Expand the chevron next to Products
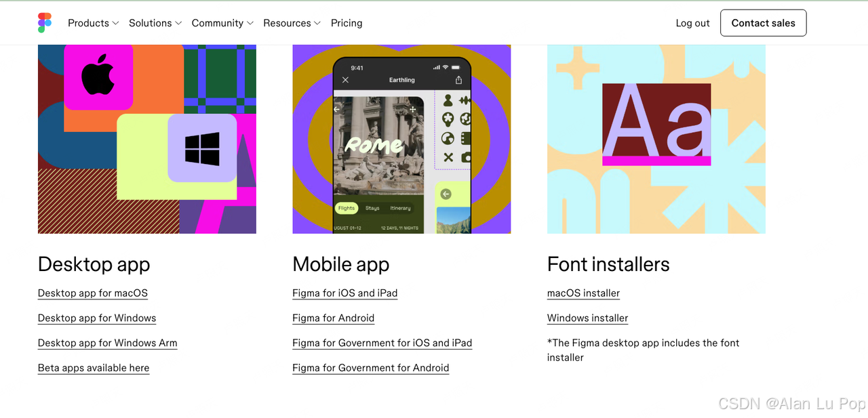The image size is (868, 418). click(x=115, y=23)
